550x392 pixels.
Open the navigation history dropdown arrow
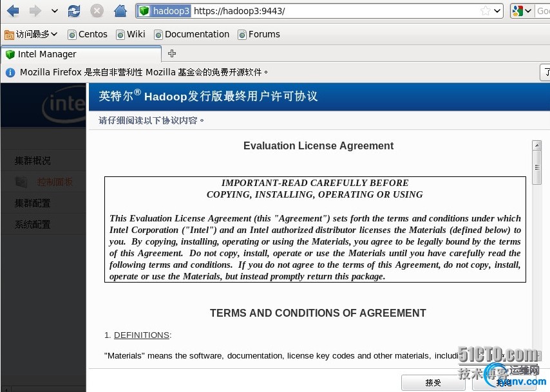pos(54,11)
